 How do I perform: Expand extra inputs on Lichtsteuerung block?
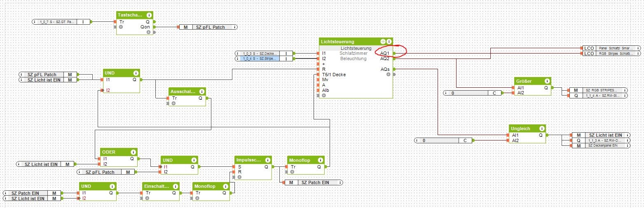point(324,95)
